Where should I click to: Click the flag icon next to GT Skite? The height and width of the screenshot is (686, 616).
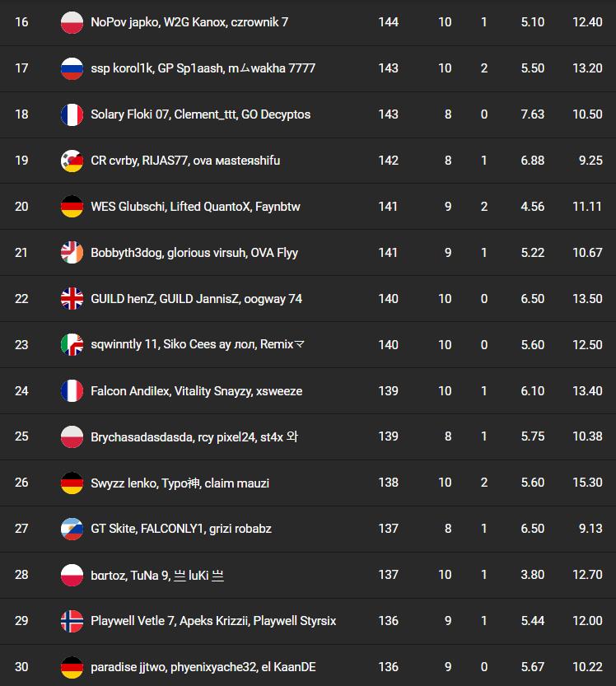(x=72, y=529)
